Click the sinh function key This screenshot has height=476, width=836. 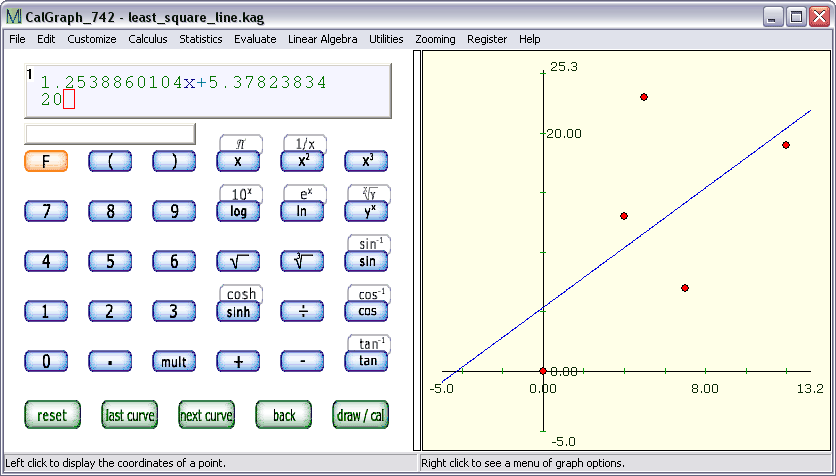[x=238, y=311]
